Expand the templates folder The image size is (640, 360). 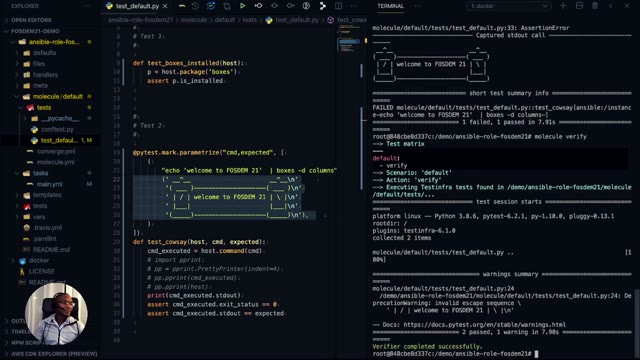[47, 195]
